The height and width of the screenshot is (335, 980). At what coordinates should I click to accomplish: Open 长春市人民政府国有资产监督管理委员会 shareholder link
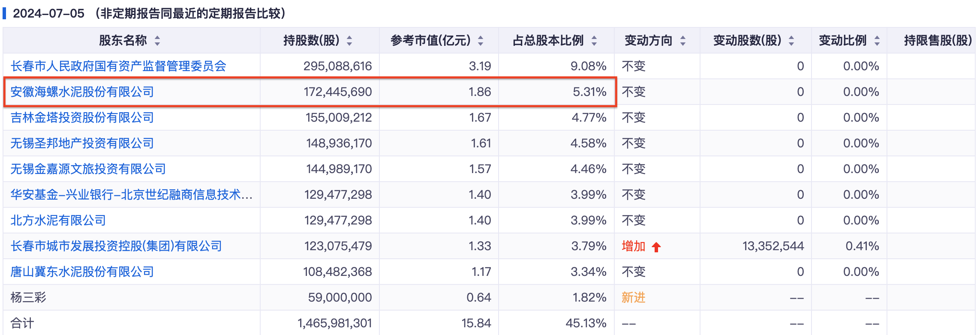click(x=118, y=66)
